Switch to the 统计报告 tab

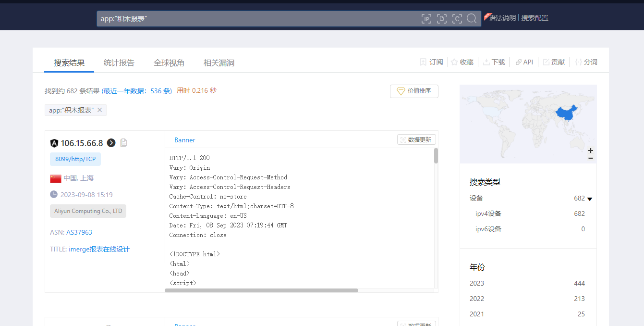coord(119,63)
